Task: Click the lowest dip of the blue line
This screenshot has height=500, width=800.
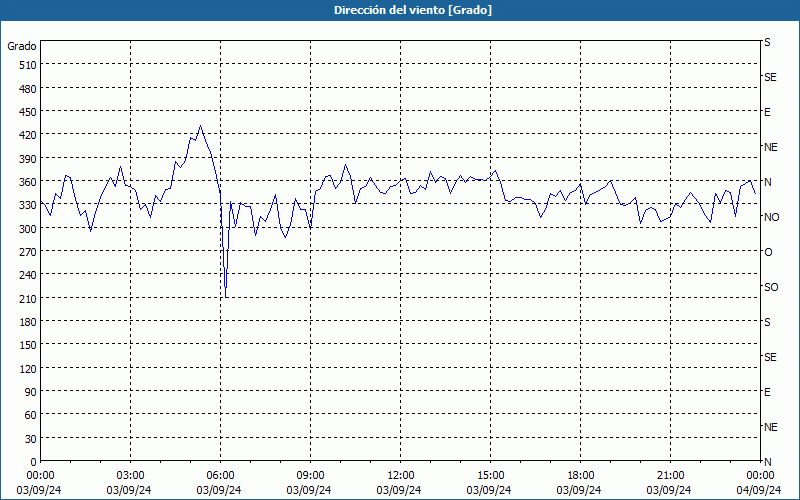Action: click(225, 297)
